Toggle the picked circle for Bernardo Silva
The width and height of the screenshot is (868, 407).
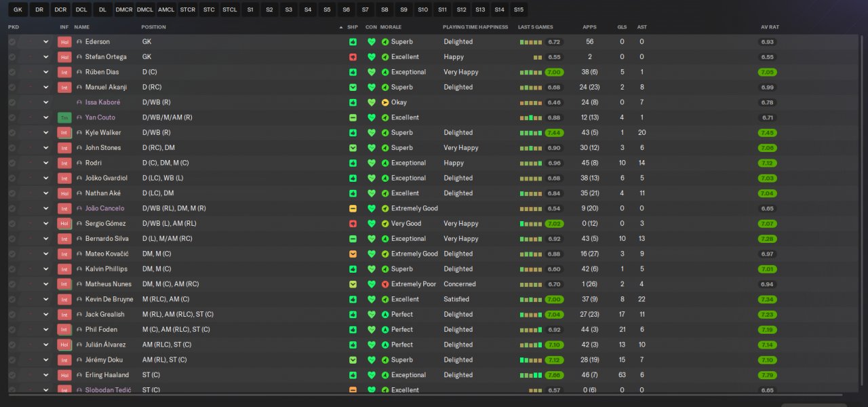pyautogui.click(x=12, y=239)
